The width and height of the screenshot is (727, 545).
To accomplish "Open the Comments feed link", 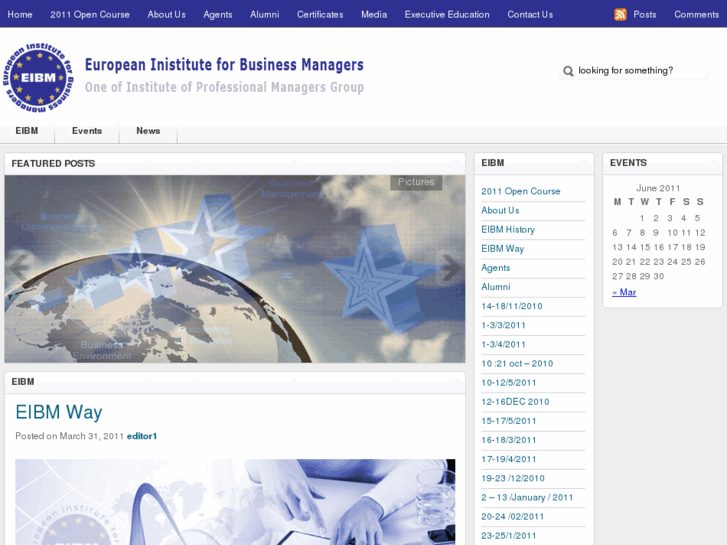I will [696, 14].
